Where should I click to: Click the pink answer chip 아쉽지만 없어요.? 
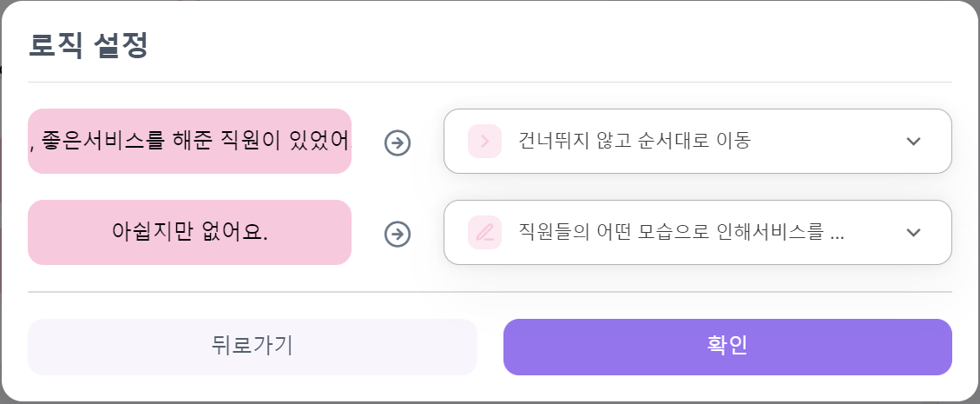click(189, 233)
